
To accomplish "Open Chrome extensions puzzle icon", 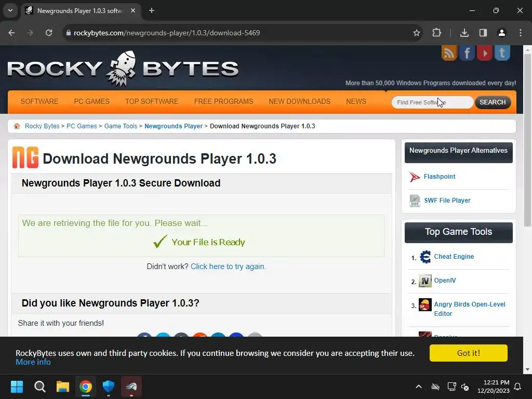I will (x=436, y=33).
